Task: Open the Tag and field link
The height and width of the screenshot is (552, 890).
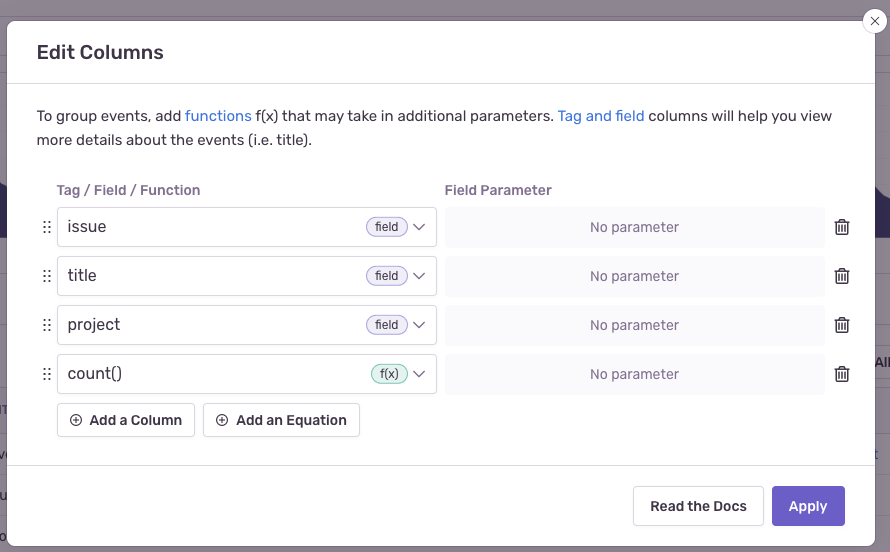Action: coord(600,116)
